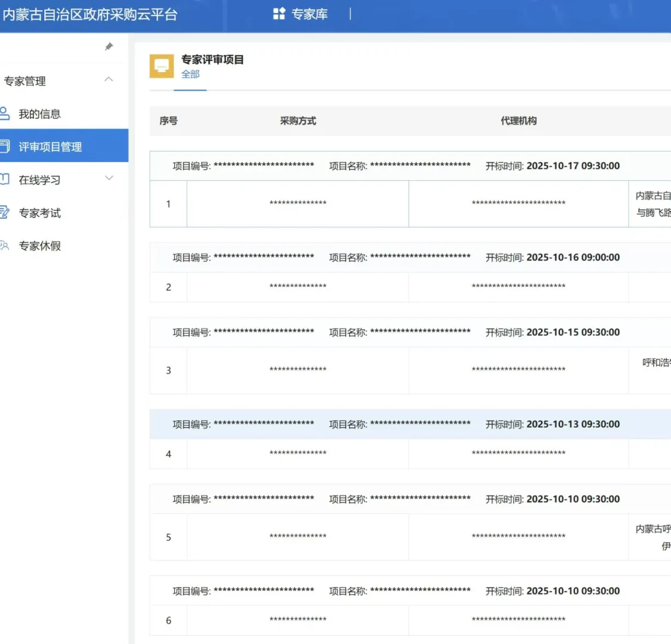The height and width of the screenshot is (644, 671).
Task: Open 专家库 in the top navigation bar
Action: coord(309,13)
